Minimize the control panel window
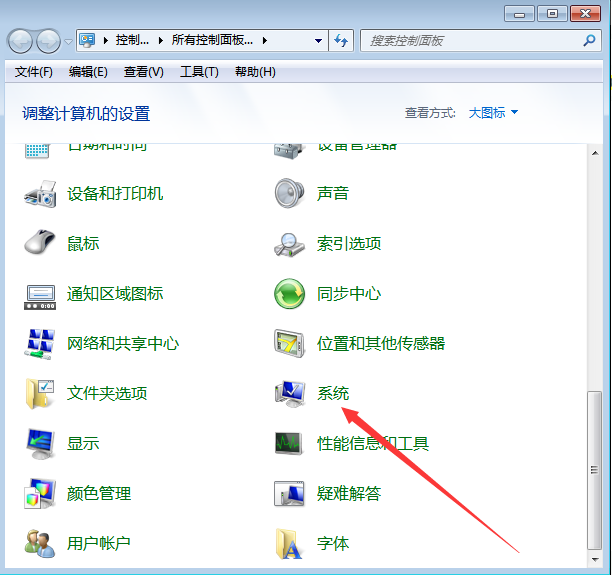 [519, 14]
